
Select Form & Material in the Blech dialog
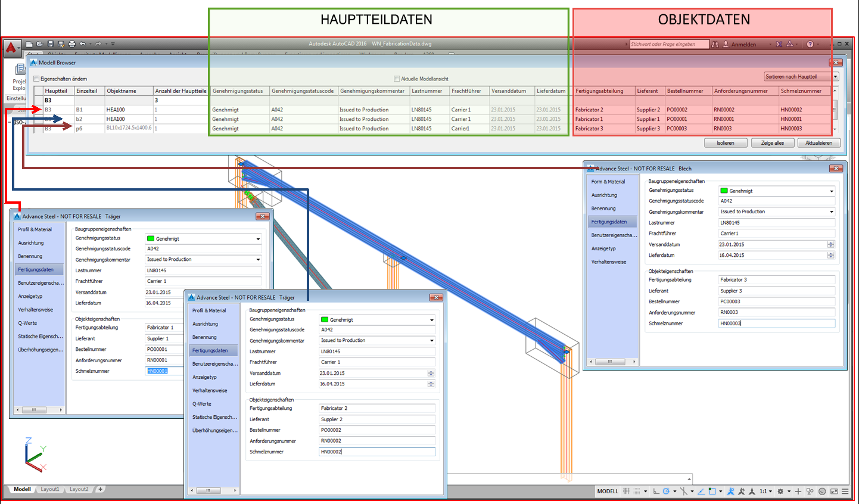[608, 182]
